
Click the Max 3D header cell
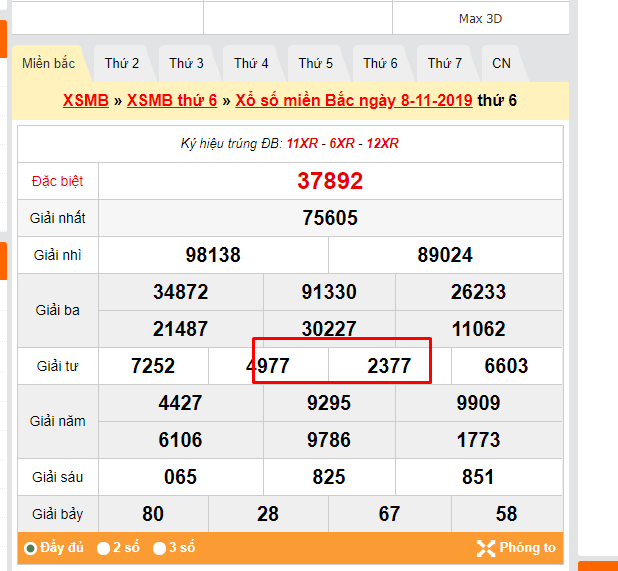[480, 18]
